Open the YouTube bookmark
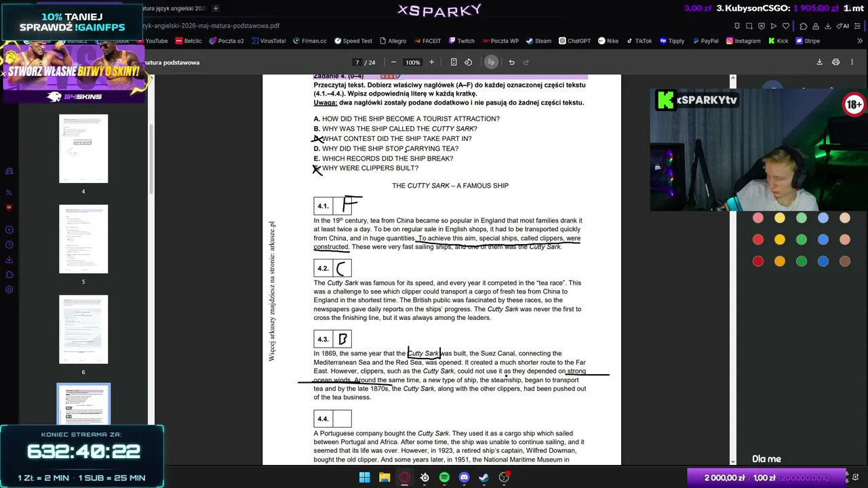 pyautogui.click(x=152, y=41)
